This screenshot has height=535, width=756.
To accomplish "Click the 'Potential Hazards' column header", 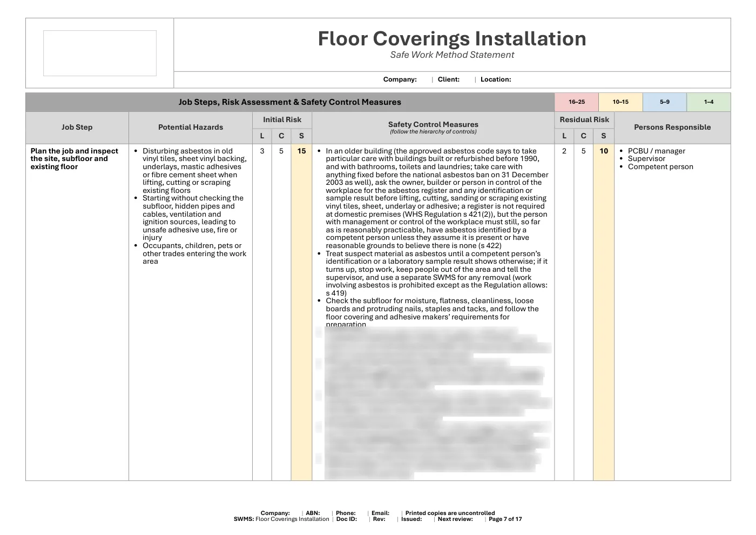I will (191, 128).
